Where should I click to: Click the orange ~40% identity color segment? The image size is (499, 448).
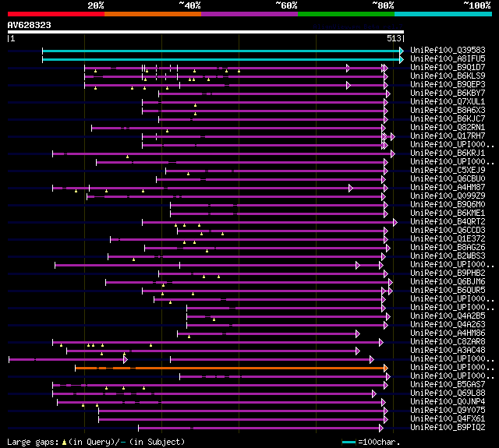pyautogui.click(x=153, y=14)
